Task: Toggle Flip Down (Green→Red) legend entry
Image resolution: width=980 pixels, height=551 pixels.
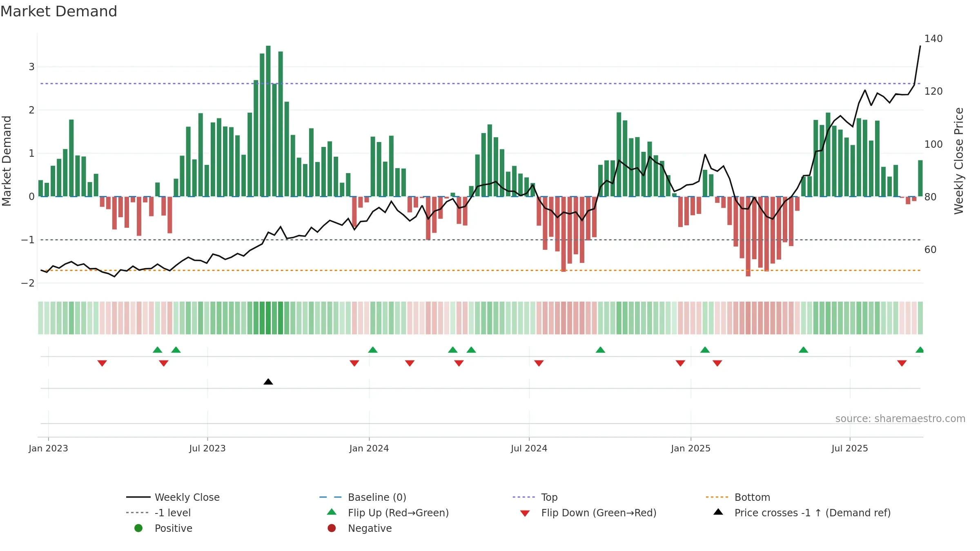Action: point(588,513)
